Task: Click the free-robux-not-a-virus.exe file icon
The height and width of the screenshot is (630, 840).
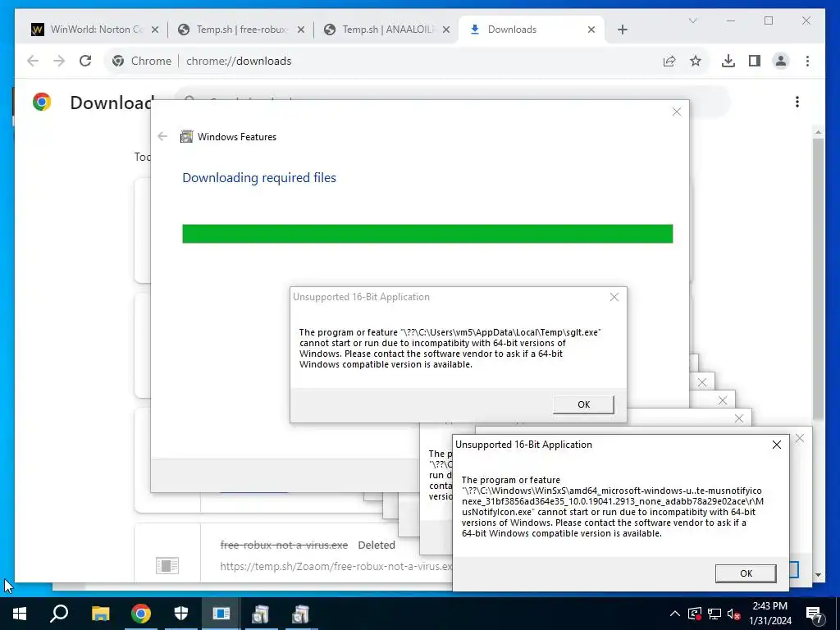Action: (x=167, y=565)
